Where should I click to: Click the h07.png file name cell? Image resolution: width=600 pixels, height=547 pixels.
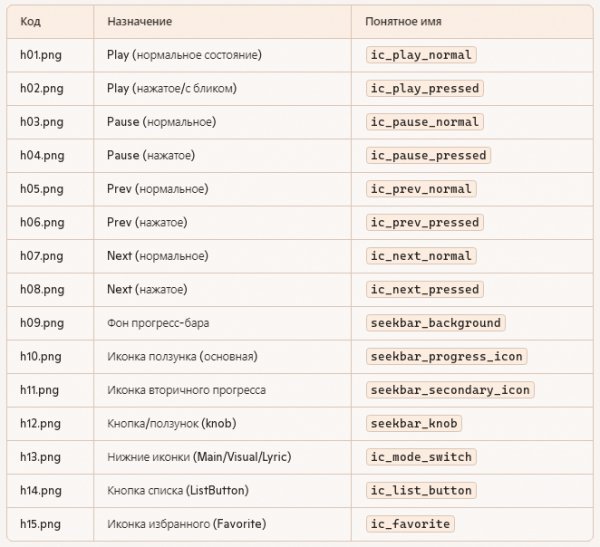coord(41,256)
